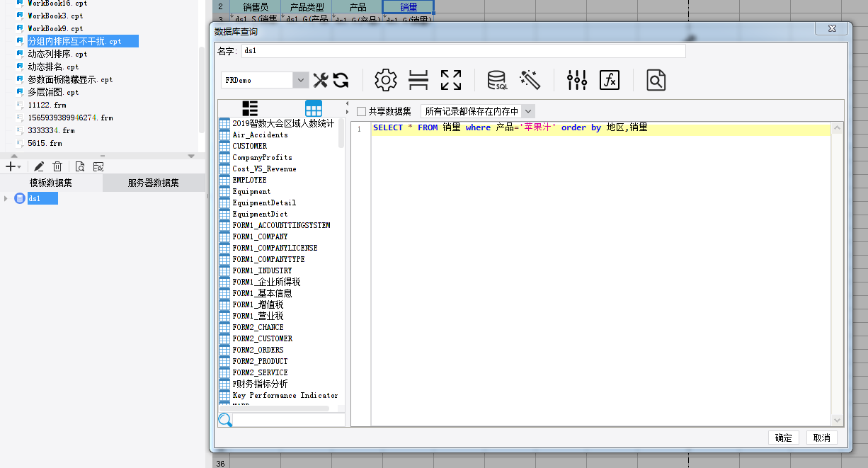Collapse the table list with the left arrow
This screenshot has width=868, height=468.
347,105
